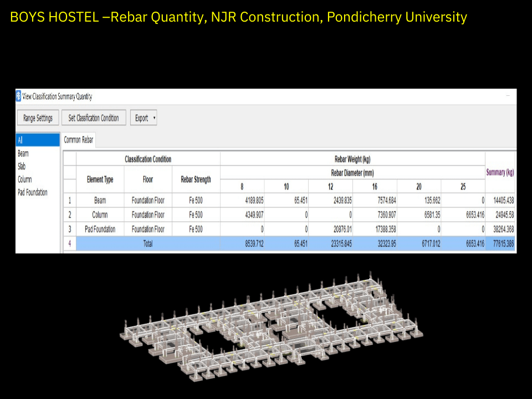Switch to the Common Rebar tab
This screenshot has height=399, width=532.
pos(78,140)
